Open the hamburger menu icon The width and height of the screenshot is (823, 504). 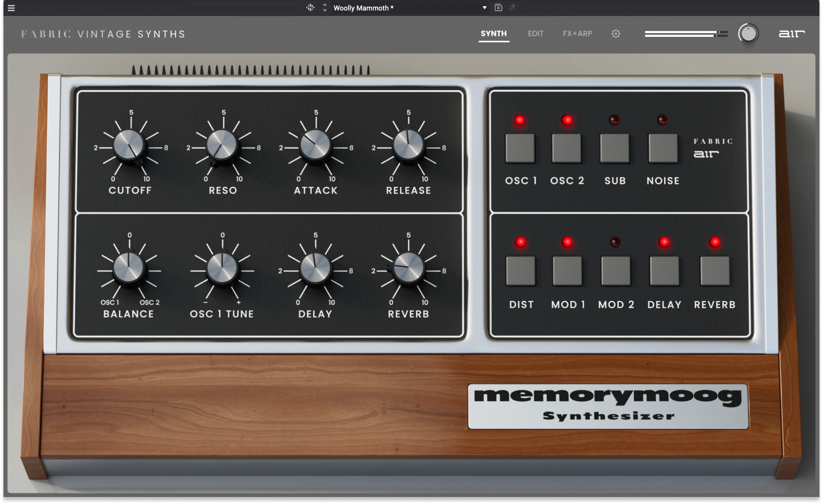(11, 8)
